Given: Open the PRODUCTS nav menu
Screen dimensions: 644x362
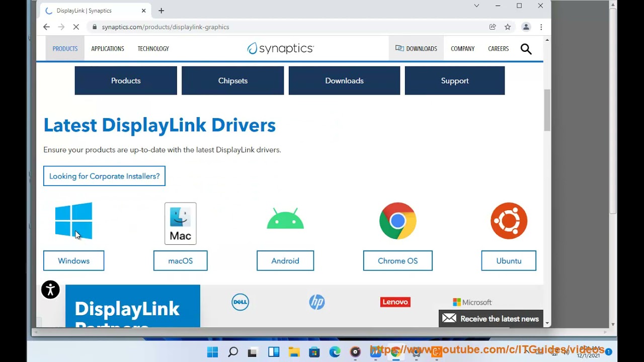Looking at the screenshot, I should (x=65, y=49).
